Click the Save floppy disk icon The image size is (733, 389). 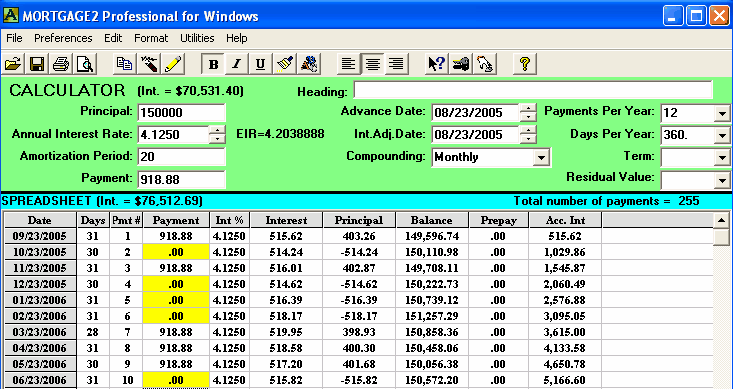tap(37, 64)
